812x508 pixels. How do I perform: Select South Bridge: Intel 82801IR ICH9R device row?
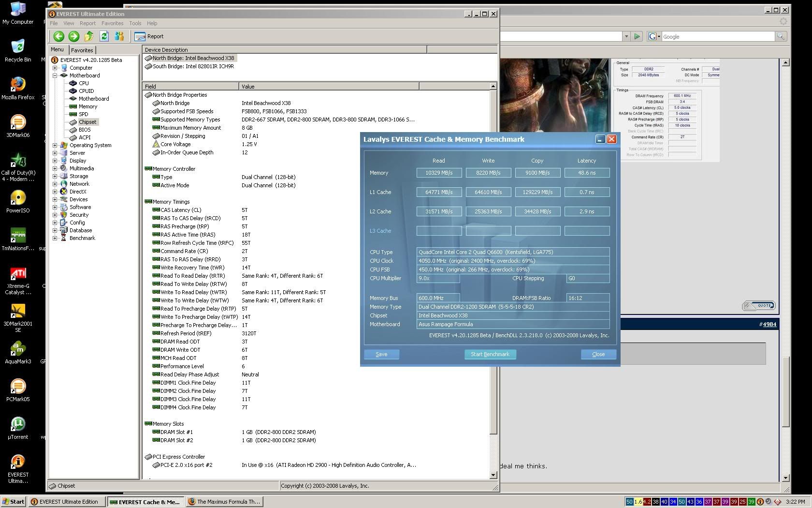click(x=189, y=66)
